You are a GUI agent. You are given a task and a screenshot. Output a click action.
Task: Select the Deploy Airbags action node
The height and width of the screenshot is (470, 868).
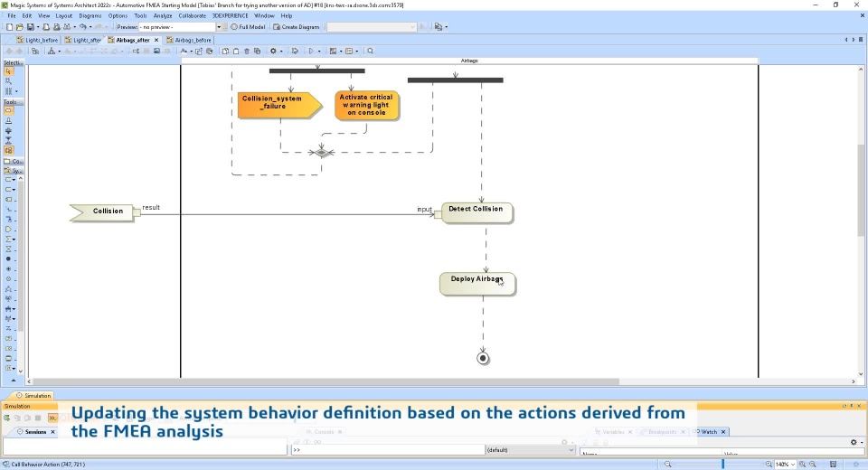pos(477,284)
